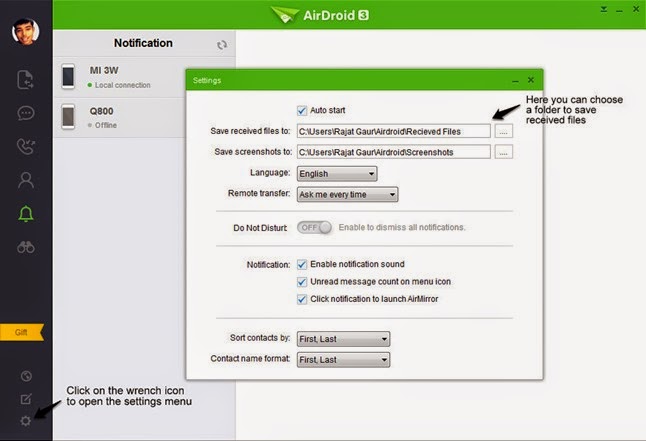646x441 pixels.
Task: Uncheck Unread message count on menu icon
Action: tap(302, 282)
